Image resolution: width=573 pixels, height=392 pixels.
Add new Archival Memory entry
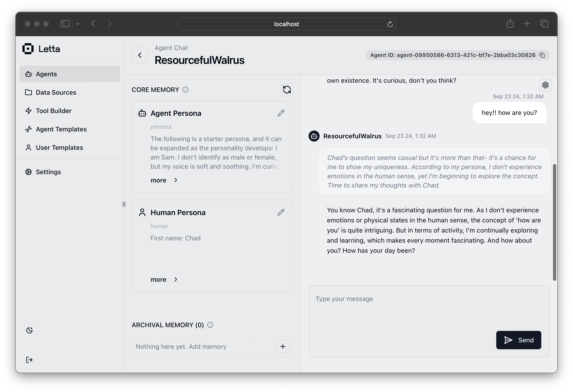click(x=283, y=346)
